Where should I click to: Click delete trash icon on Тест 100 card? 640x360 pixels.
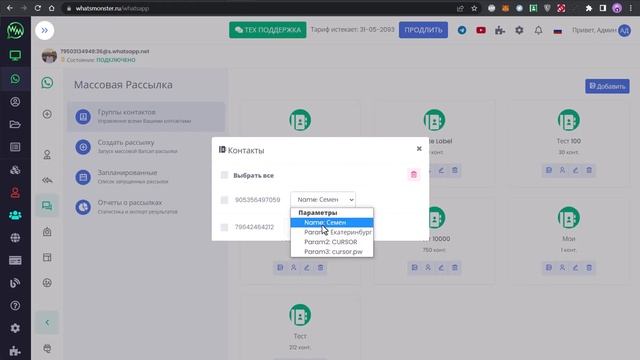coord(589,170)
